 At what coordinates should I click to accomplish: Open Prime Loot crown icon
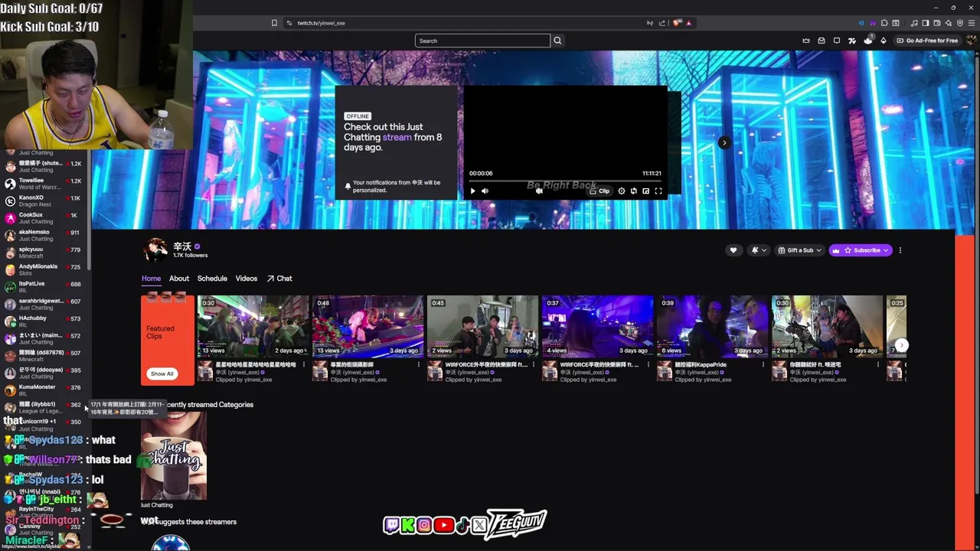806,41
